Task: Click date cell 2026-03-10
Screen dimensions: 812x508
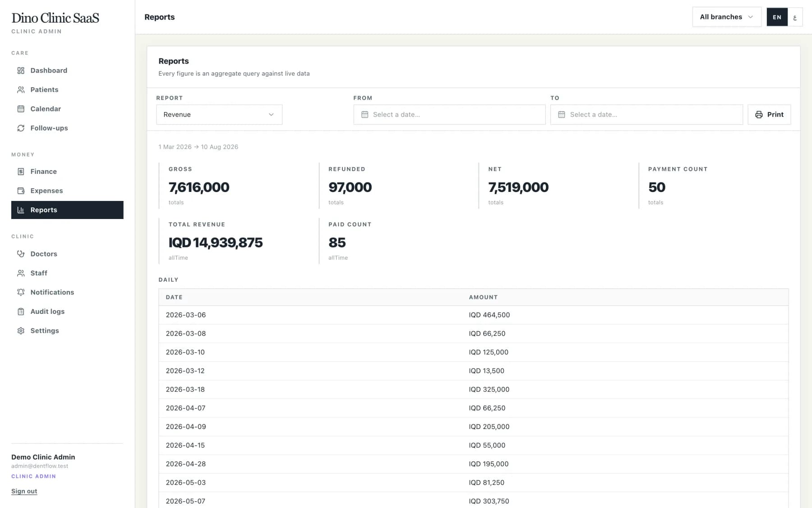Action: tap(185, 352)
